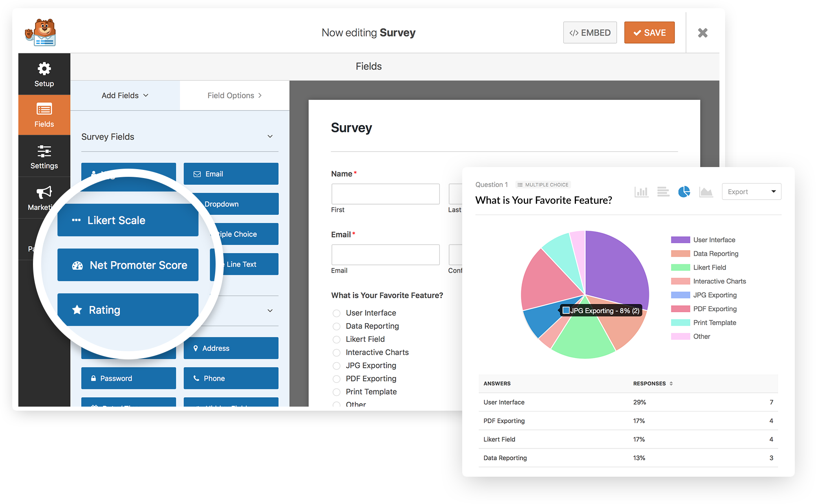
Task: Select the JPG Exporting radio option
Action: pyautogui.click(x=336, y=365)
